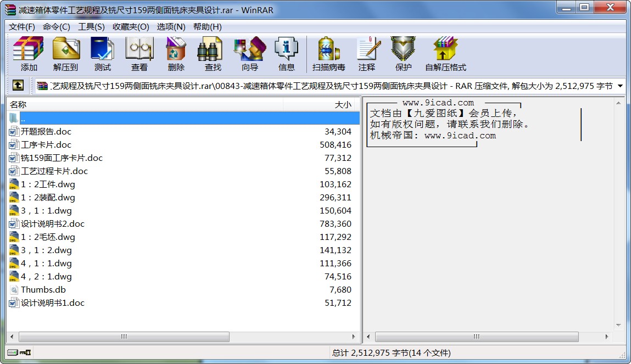Click size value 783,360
Screen dimensions: 631x364
click(x=336, y=223)
